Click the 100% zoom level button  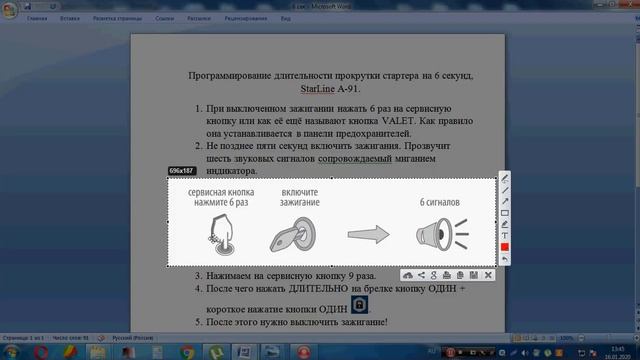tap(567, 338)
